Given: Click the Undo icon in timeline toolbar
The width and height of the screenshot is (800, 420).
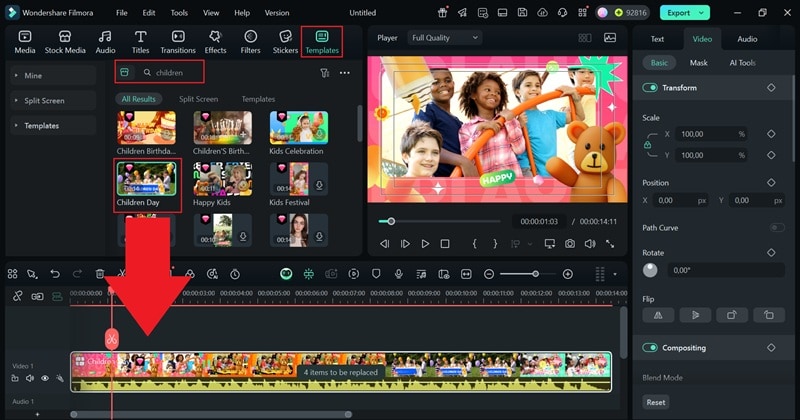Looking at the screenshot, I should click(x=55, y=274).
